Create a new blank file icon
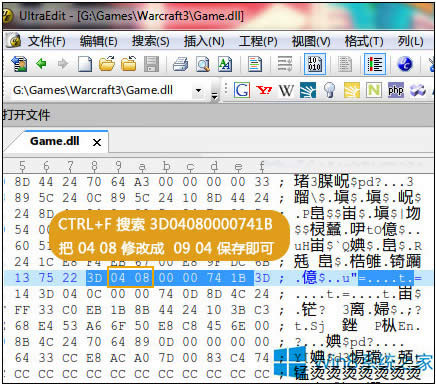 (x=85, y=64)
